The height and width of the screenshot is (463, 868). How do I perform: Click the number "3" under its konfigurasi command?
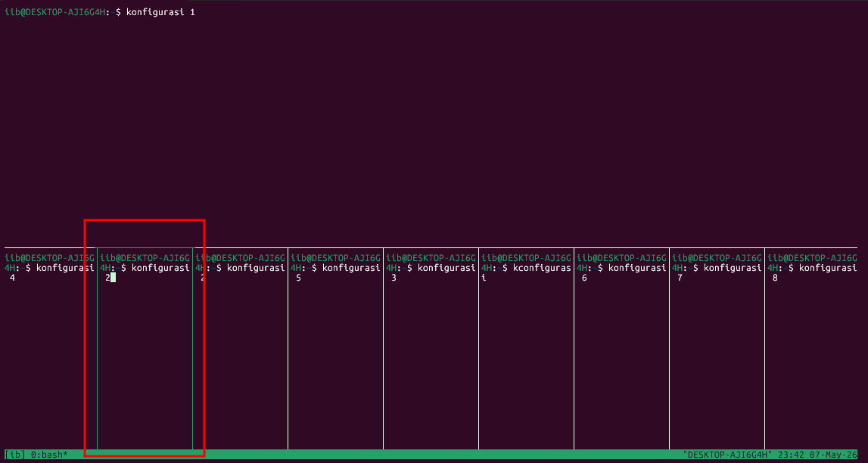click(394, 278)
